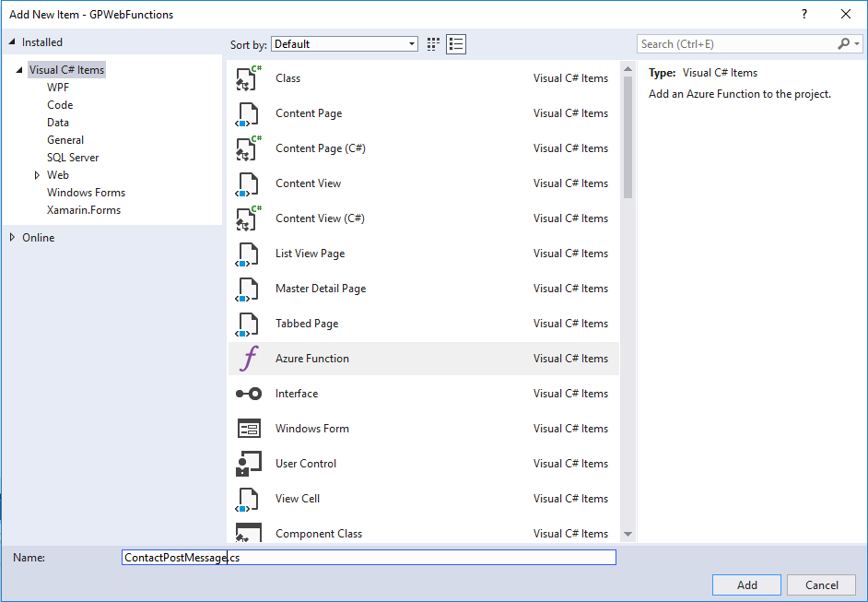Click the Content Page template icon
The width and height of the screenshot is (868, 602).
click(247, 113)
